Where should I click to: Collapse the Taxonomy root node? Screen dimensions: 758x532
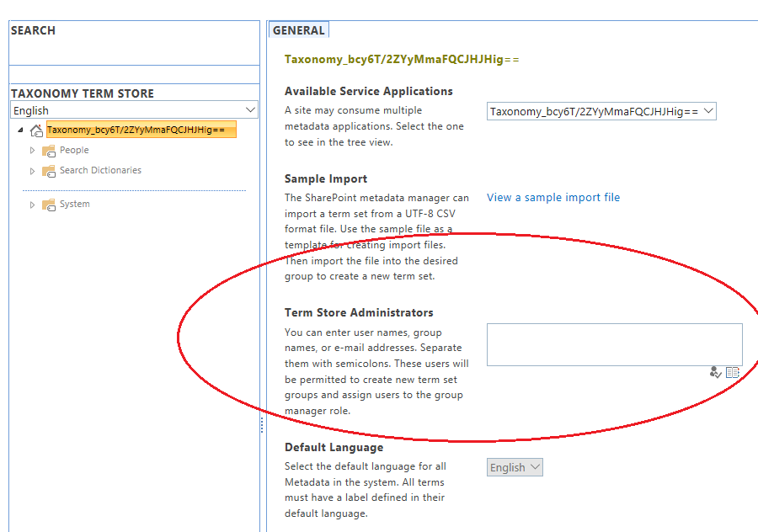[x=20, y=130]
